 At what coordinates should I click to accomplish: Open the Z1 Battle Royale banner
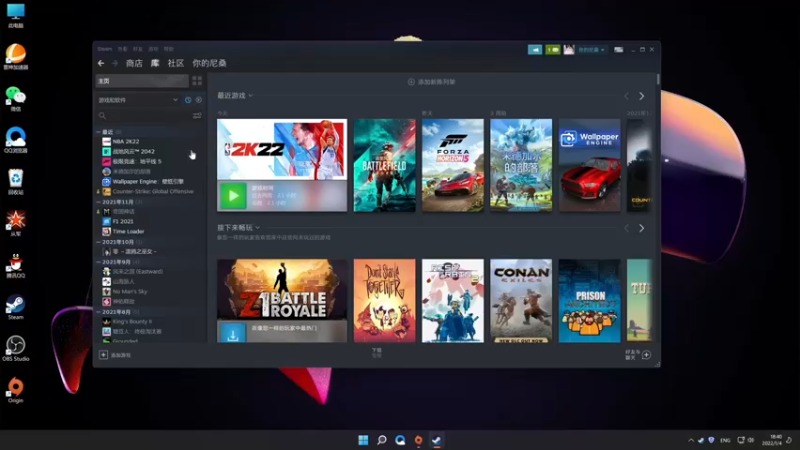[x=282, y=289]
